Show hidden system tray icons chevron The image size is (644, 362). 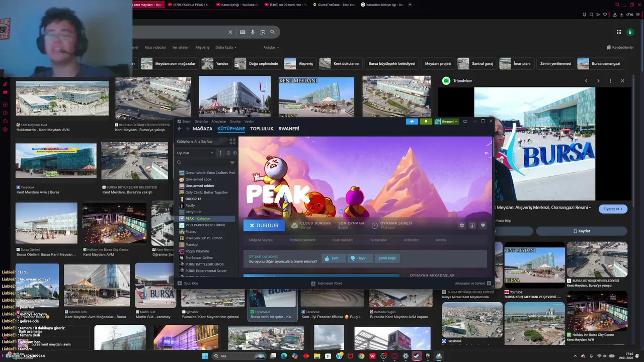[x=575, y=356]
